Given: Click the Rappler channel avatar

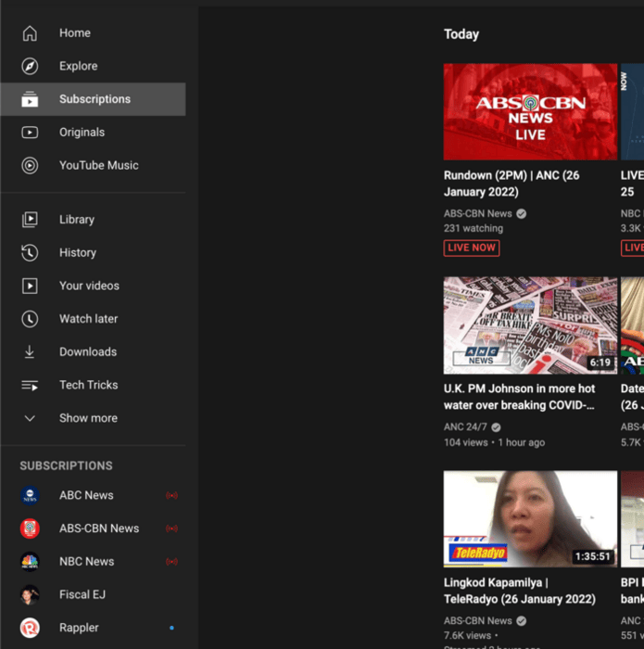Looking at the screenshot, I should (x=30, y=628).
